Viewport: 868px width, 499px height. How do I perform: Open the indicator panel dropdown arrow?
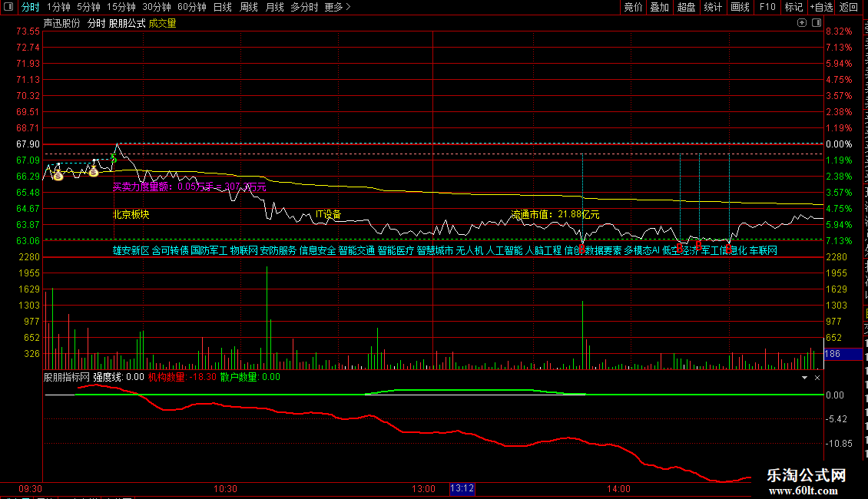804,377
